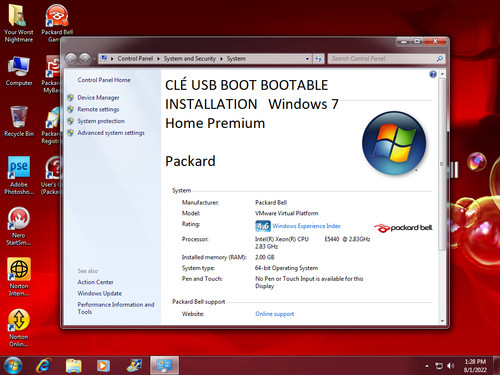Click the paint-style taskbar icon beside Media Player
Viewport: 500px width, 375px height.
134,366
